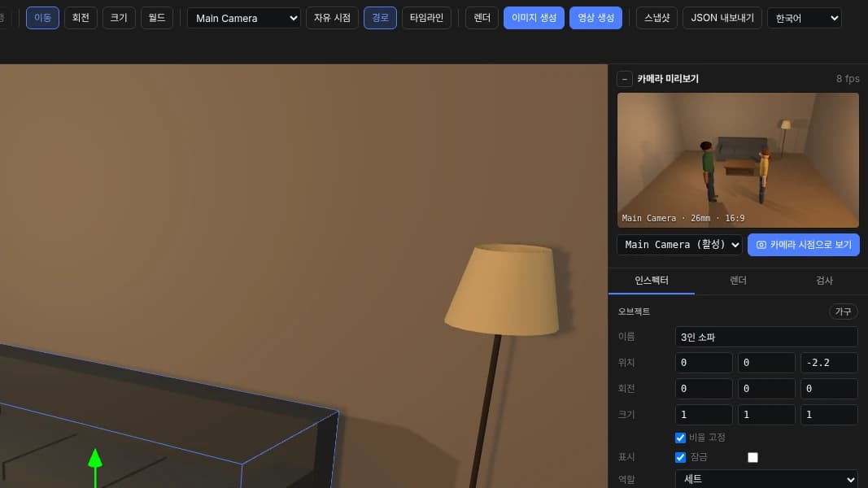Take a 스냅샷 snapshot
The height and width of the screenshot is (488, 868).
[657, 18]
